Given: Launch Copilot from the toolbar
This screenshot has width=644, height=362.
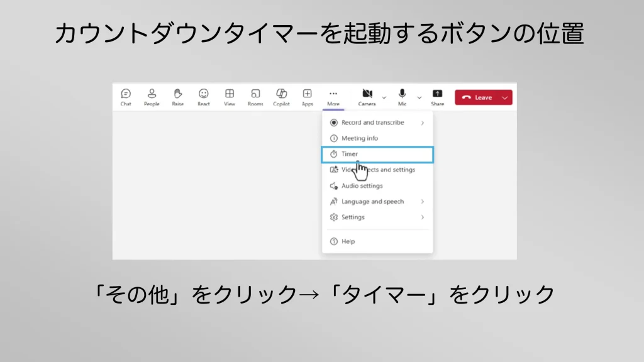Looking at the screenshot, I should click(281, 96).
